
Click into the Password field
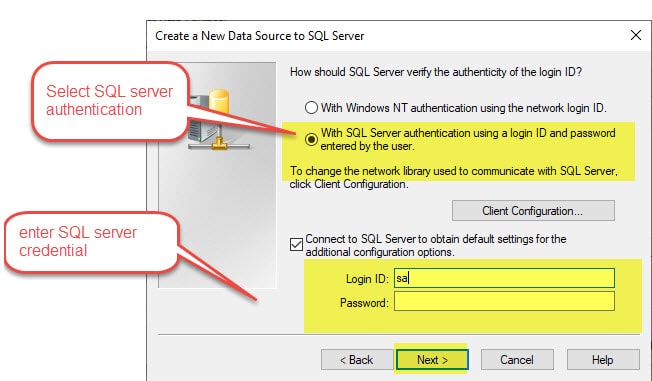[504, 301]
